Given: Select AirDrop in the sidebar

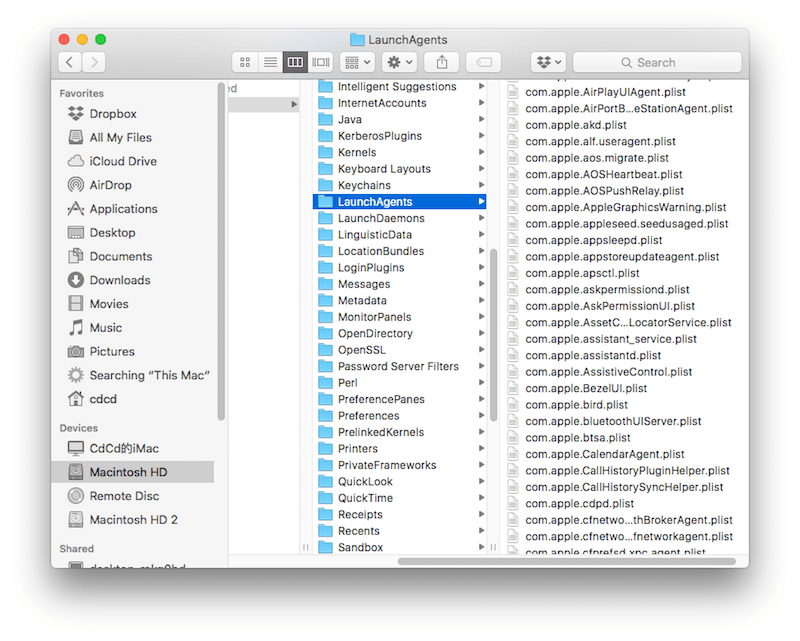Looking at the screenshot, I should [x=133, y=185].
